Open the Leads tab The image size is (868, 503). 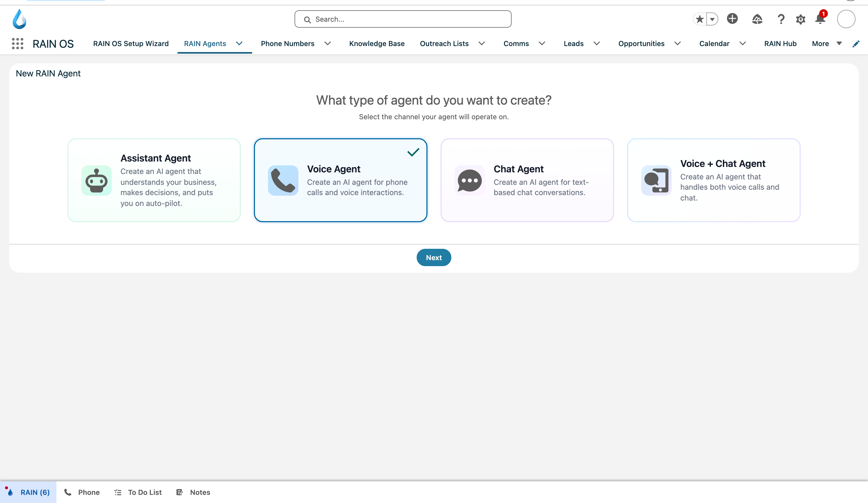(x=573, y=44)
